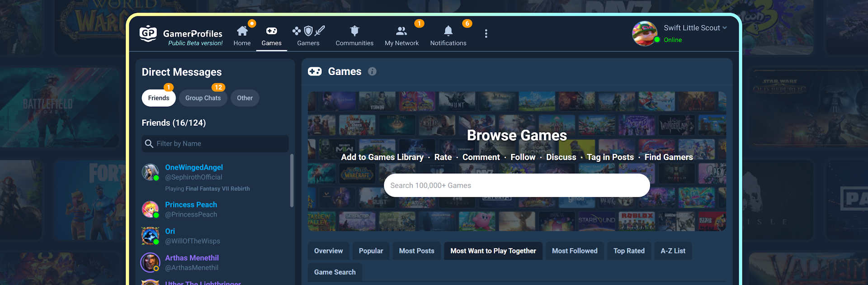Open the A-Z List tab
The image size is (868, 285).
pos(673,251)
